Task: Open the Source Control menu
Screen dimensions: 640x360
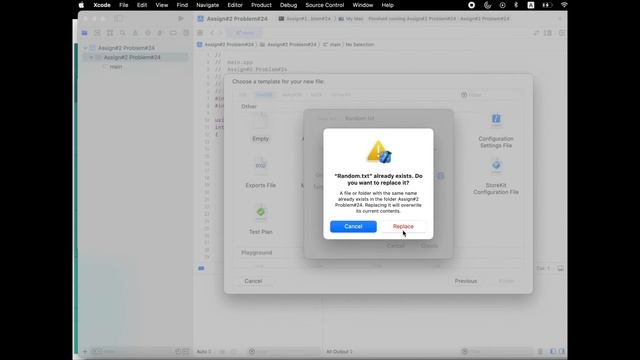Action: coord(324,5)
